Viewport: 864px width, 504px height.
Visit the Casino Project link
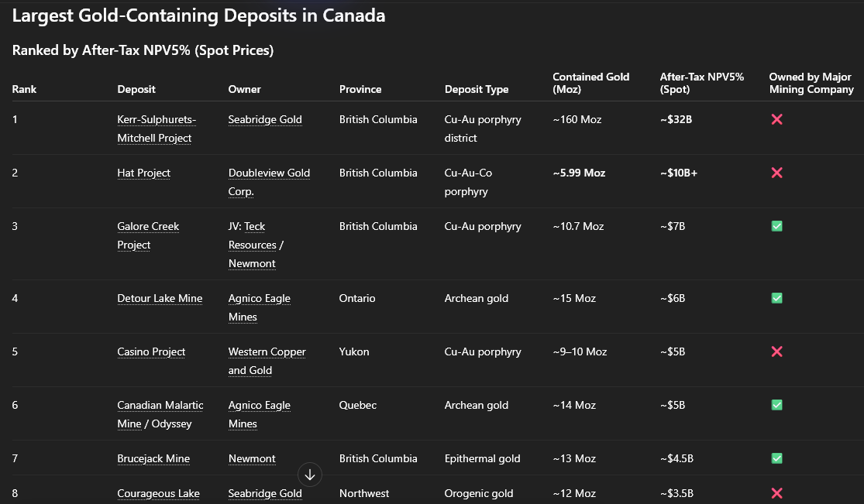pos(151,351)
